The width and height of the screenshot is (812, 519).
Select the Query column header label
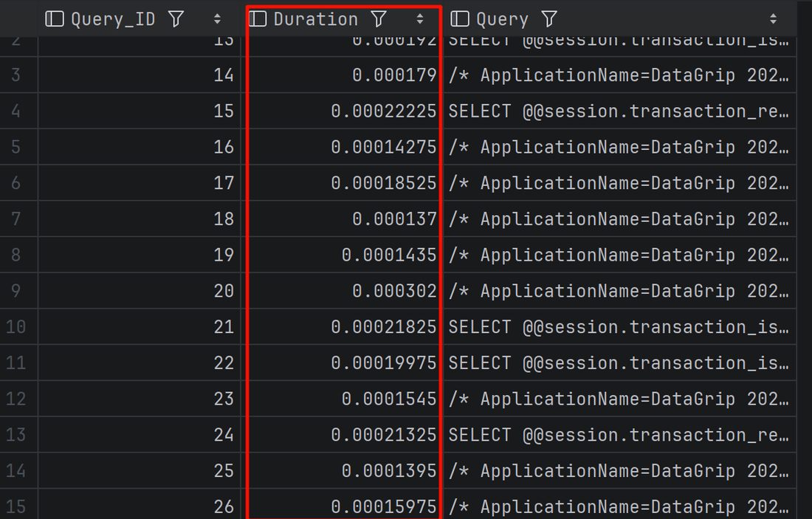502,20
